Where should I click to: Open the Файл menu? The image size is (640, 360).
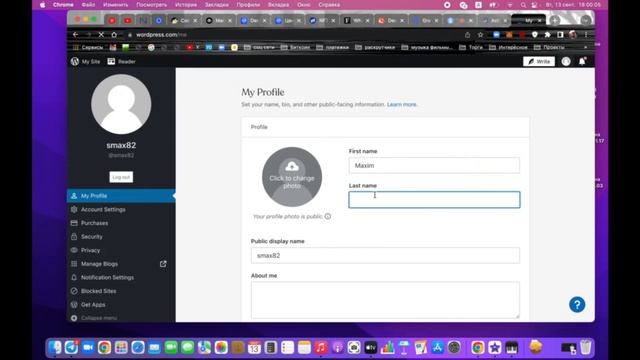(x=88, y=5)
